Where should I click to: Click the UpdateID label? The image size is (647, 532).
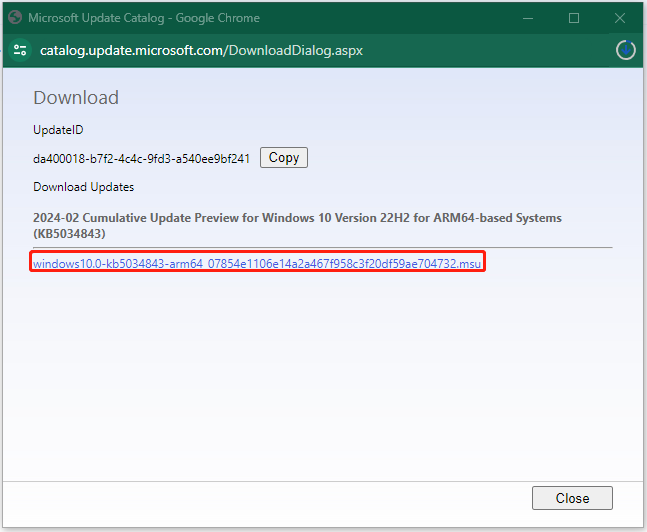click(x=58, y=130)
